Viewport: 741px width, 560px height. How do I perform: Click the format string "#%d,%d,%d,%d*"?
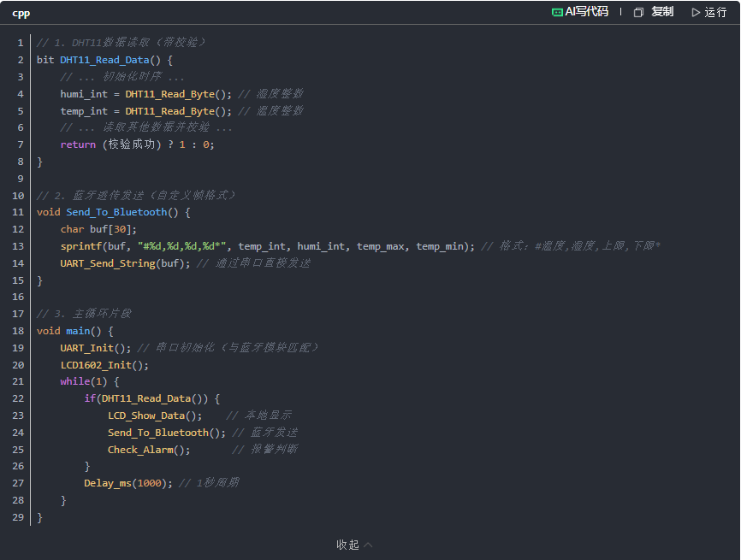[182, 246]
